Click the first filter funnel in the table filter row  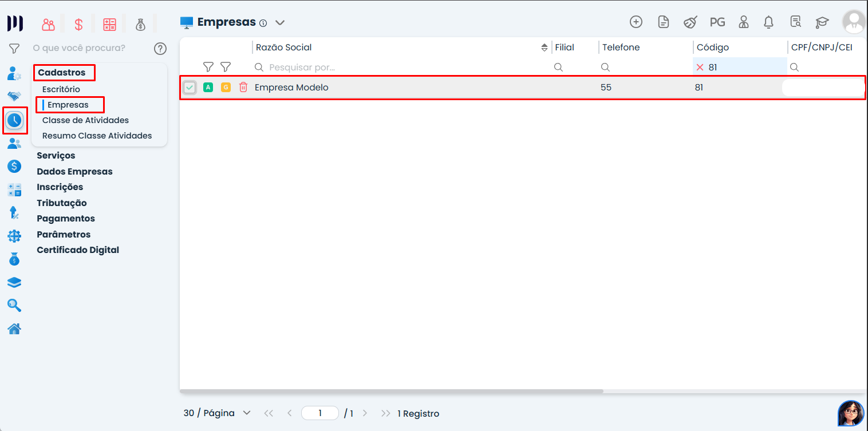[208, 67]
